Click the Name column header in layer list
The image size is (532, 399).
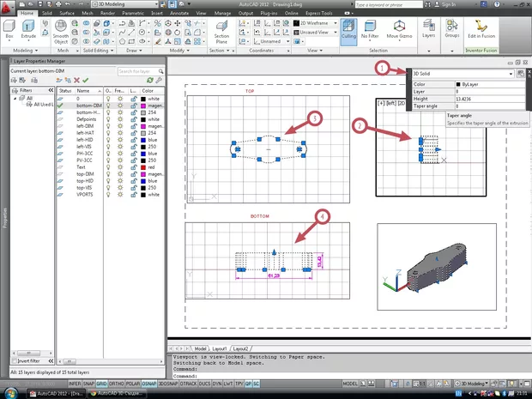(83, 90)
